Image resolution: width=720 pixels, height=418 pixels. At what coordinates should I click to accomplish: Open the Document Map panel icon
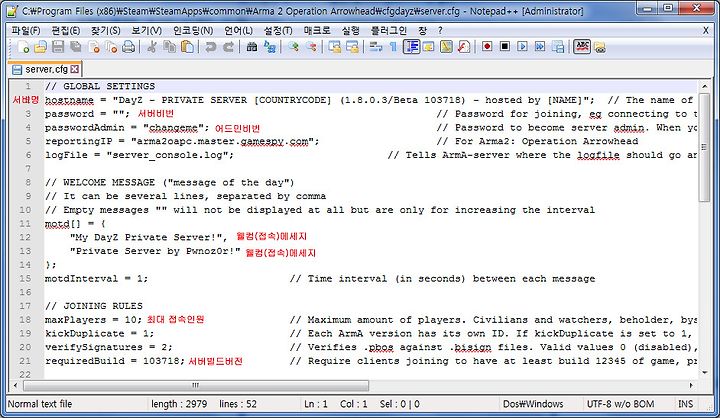pyautogui.click(x=446, y=47)
